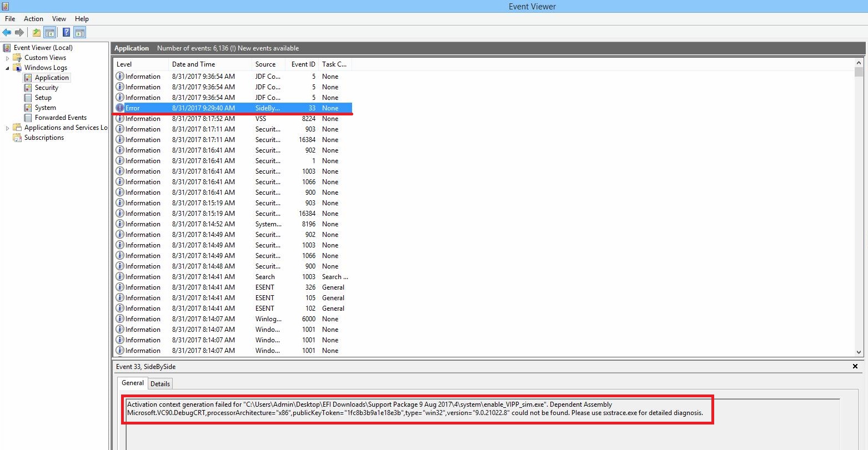Viewport: 868px width, 450px height.
Task: Open Help via the question mark icon
Action: tap(66, 33)
